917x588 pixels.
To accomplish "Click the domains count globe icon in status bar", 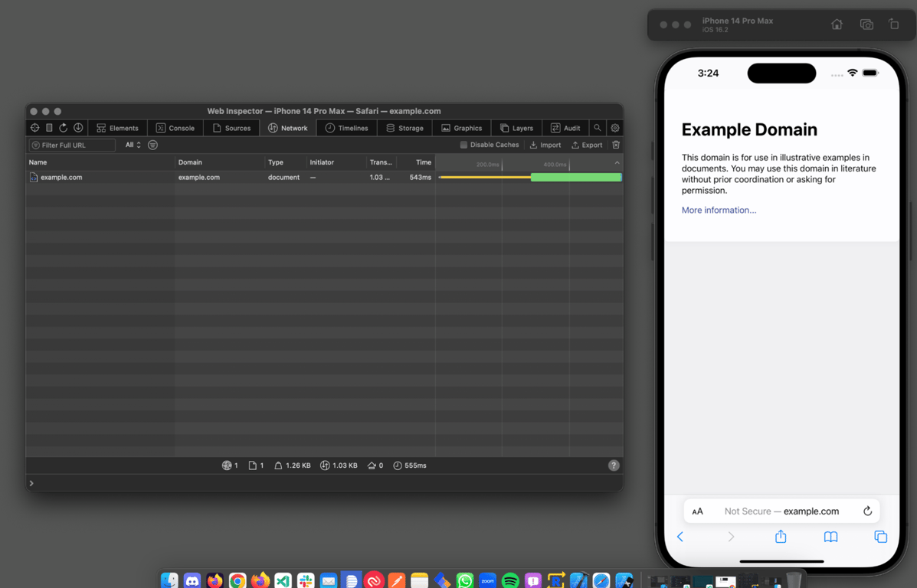I will [x=227, y=465].
